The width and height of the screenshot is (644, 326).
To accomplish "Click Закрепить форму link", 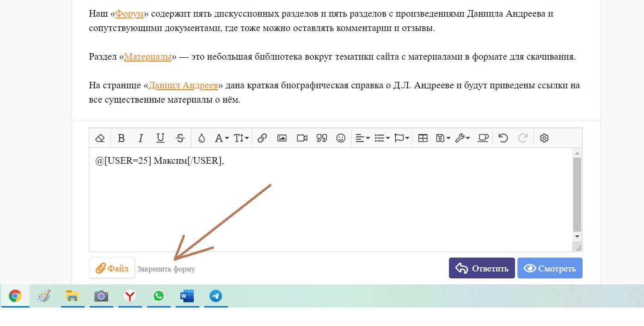I will tap(166, 269).
